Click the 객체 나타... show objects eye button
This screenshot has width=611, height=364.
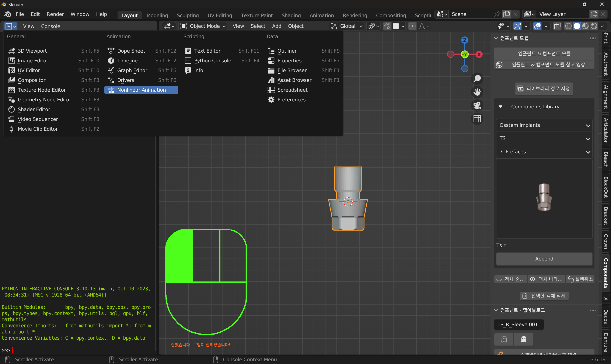click(x=547, y=279)
